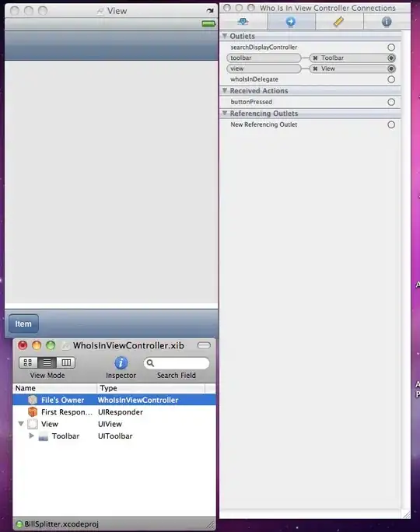Select the File's Owner row

pyautogui.click(x=114, y=400)
